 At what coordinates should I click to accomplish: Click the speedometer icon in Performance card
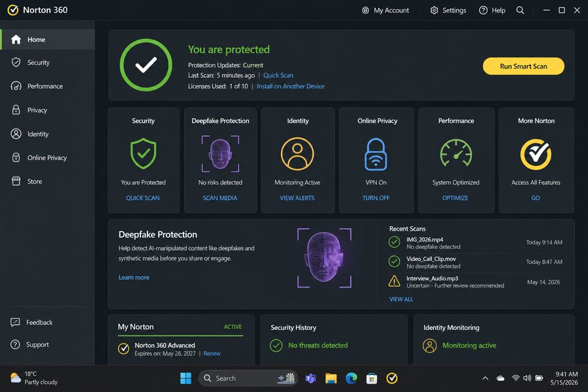(456, 153)
